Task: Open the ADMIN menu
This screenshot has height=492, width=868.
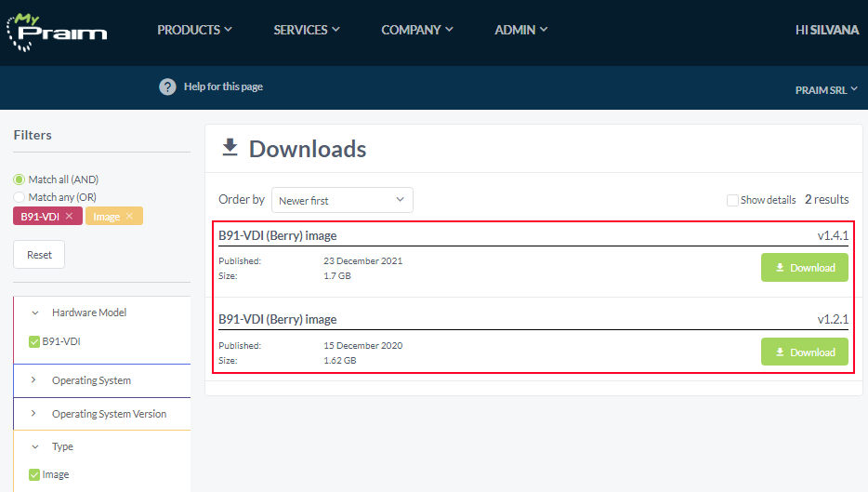Action: 521,30
